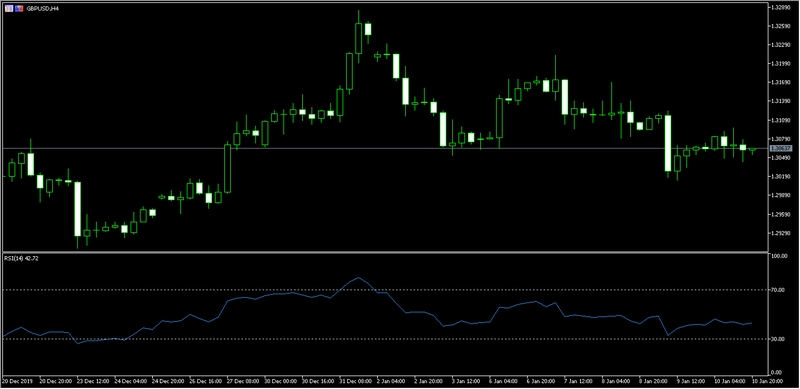This screenshot has width=800, height=389.
Task: Click the One Click Trading icon at top-left
Action: point(9,9)
